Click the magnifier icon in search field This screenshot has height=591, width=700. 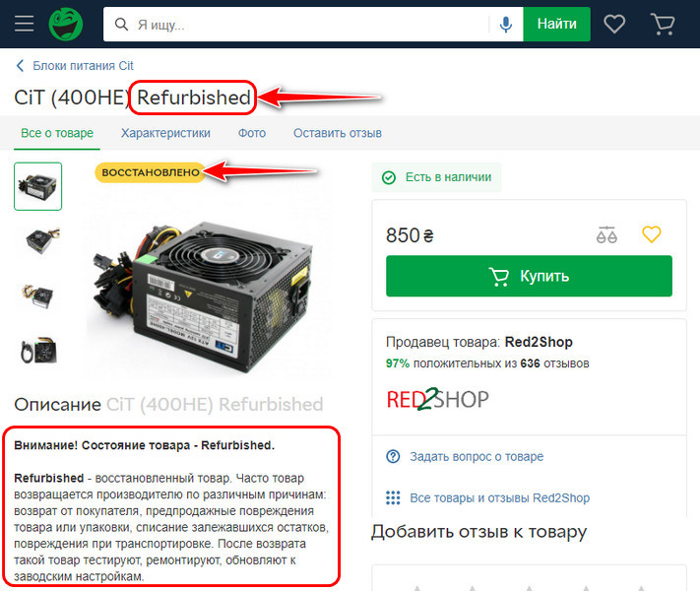tap(121, 24)
